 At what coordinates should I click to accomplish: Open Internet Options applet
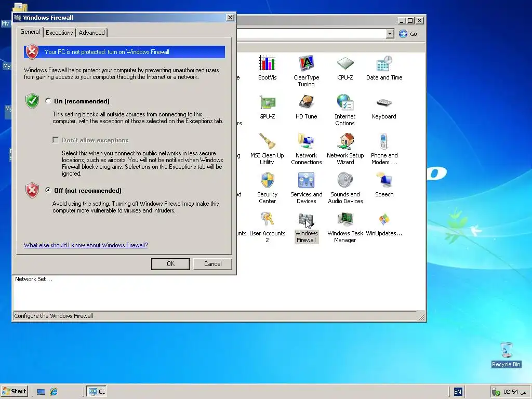(x=345, y=110)
